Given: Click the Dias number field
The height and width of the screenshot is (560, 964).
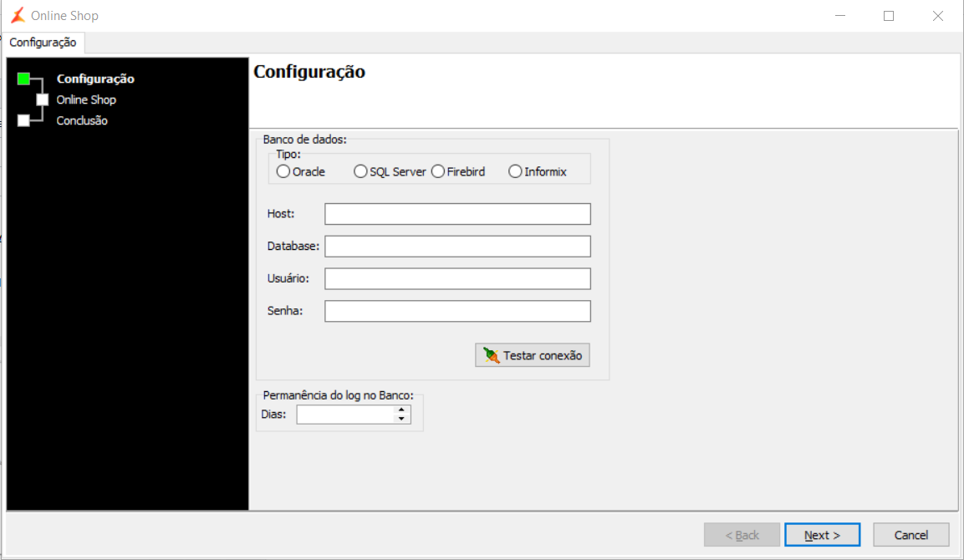Looking at the screenshot, I should [345, 415].
